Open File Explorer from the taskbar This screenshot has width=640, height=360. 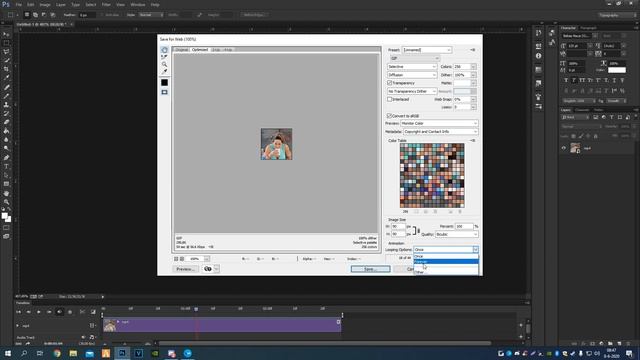(73, 353)
